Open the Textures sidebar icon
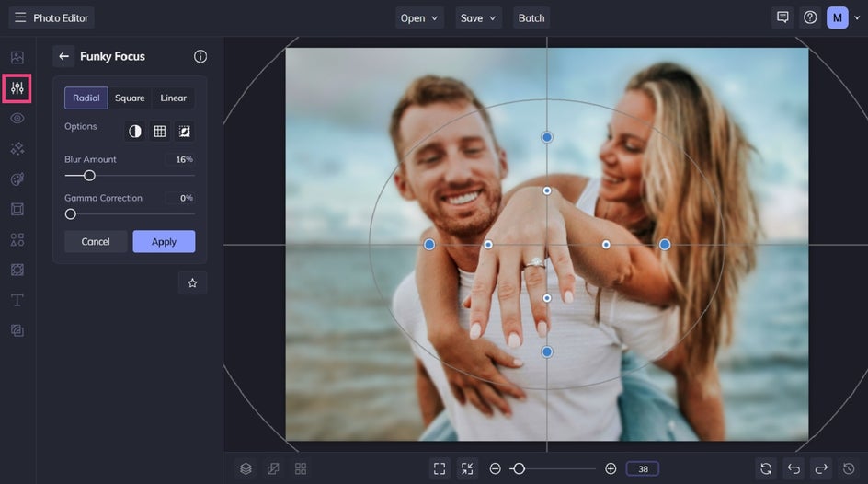The width and height of the screenshot is (868, 484). pyautogui.click(x=17, y=330)
